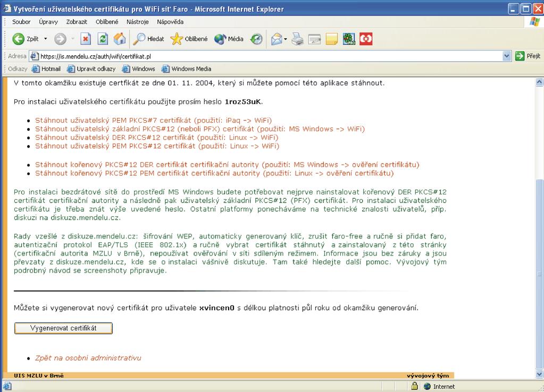This screenshot has height=392, width=544.
Task: Click the page icon in the status bar
Action: pos(7,386)
